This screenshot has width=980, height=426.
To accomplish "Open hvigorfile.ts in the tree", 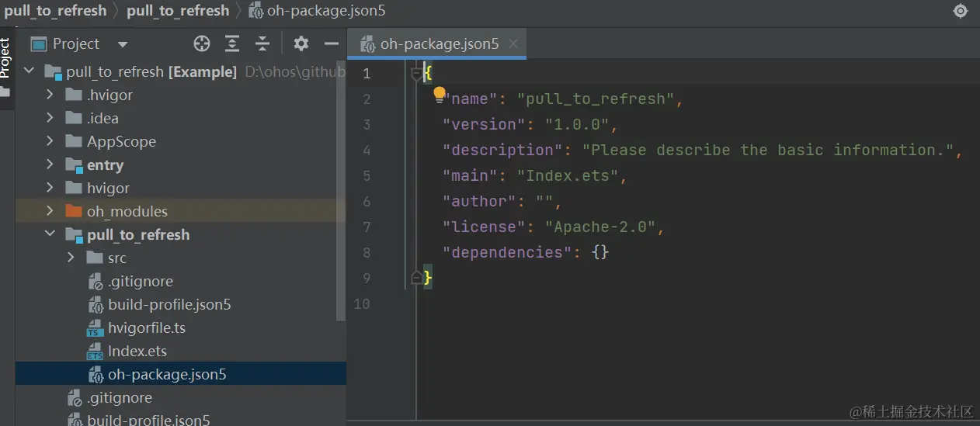I will (x=147, y=327).
